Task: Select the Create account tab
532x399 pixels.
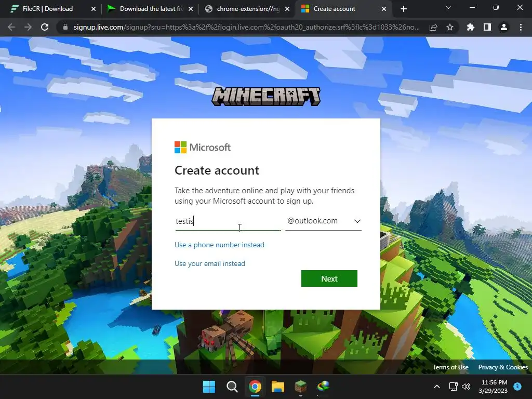Action: pos(344,9)
